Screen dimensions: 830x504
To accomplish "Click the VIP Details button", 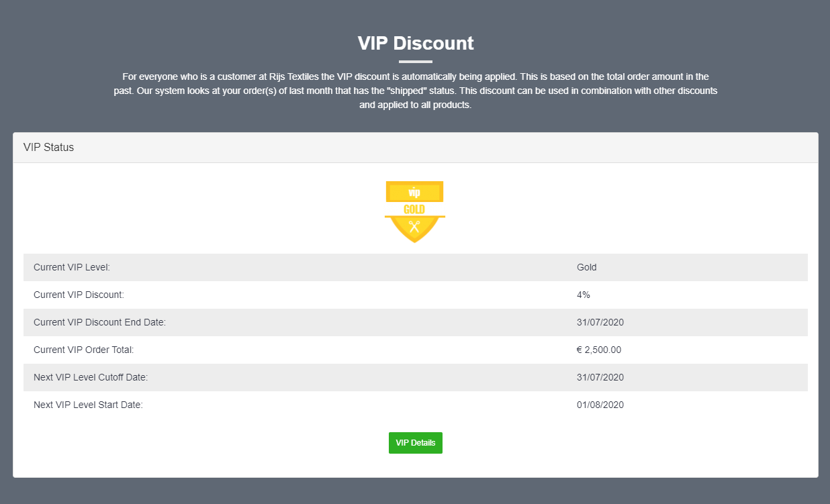I will tap(415, 443).
